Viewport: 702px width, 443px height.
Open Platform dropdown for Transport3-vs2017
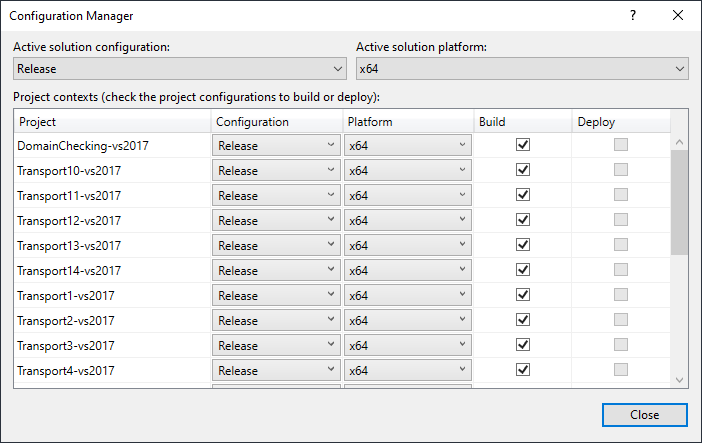(x=408, y=345)
